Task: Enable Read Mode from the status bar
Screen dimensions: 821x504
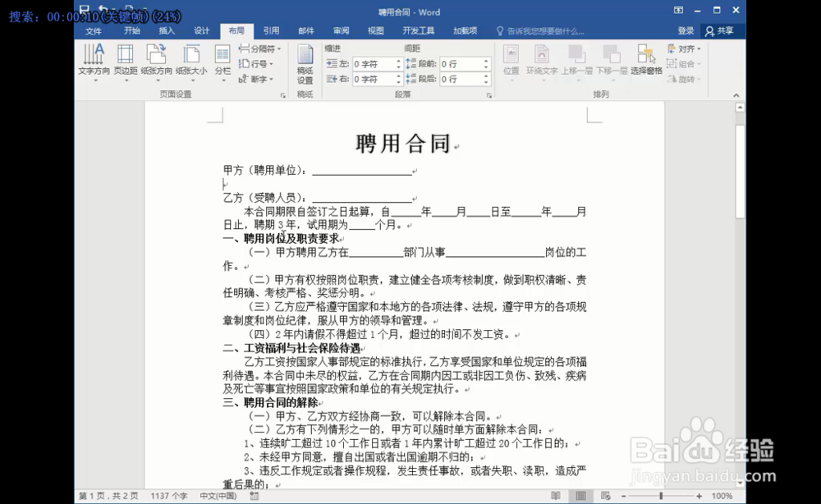Action: (x=556, y=496)
